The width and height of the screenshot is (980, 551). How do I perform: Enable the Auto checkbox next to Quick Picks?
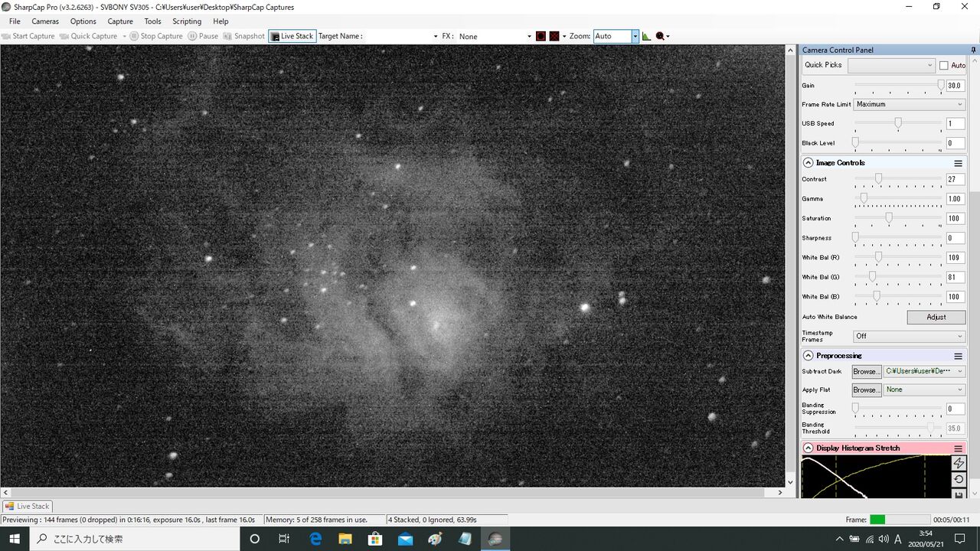[x=944, y=66]
